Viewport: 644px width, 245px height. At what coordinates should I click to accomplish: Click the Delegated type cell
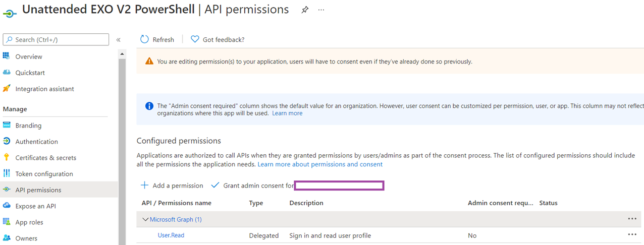[x=264, y=235]
